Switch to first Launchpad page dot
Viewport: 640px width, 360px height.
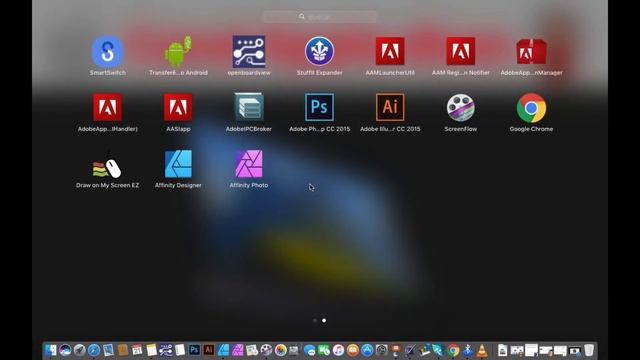315,320
